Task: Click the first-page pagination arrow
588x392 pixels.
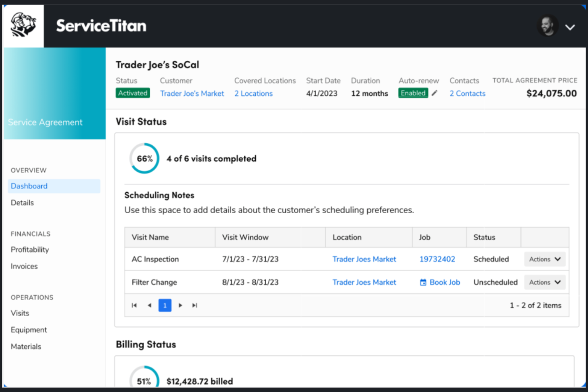Action: click(134, 305)
